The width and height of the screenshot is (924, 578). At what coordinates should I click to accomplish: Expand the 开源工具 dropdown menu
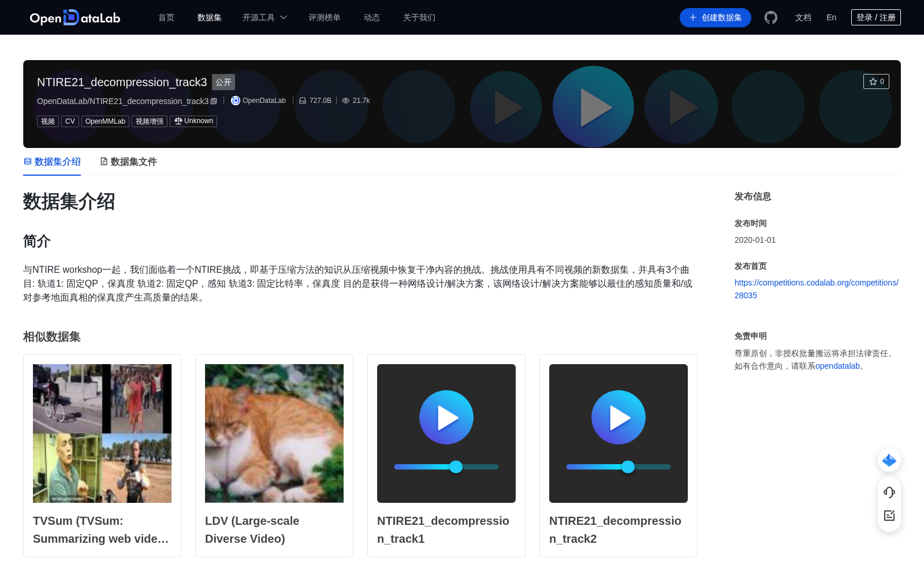pos(264,17)
